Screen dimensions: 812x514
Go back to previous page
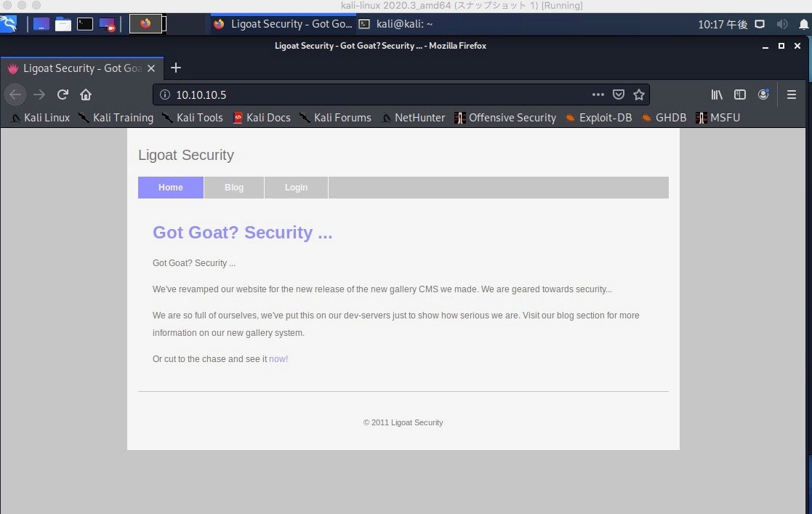(15, 95)
